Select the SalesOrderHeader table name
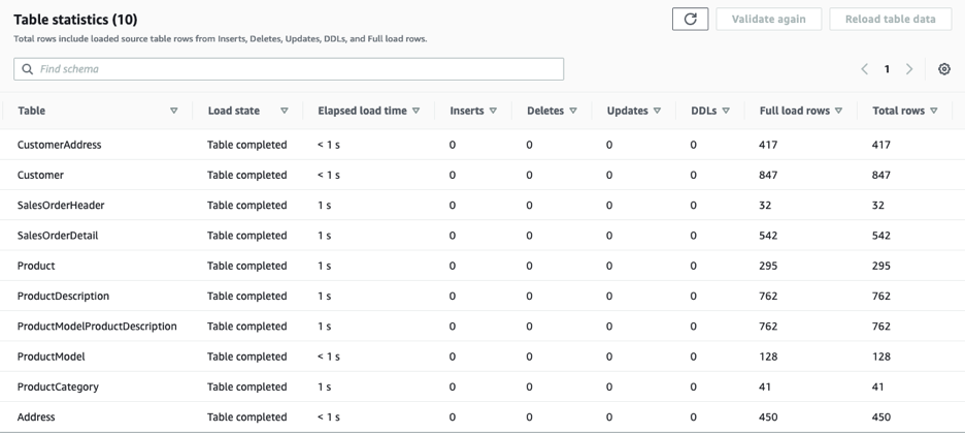The height and width of the screenshot is (433, 966). coord(60,205)
